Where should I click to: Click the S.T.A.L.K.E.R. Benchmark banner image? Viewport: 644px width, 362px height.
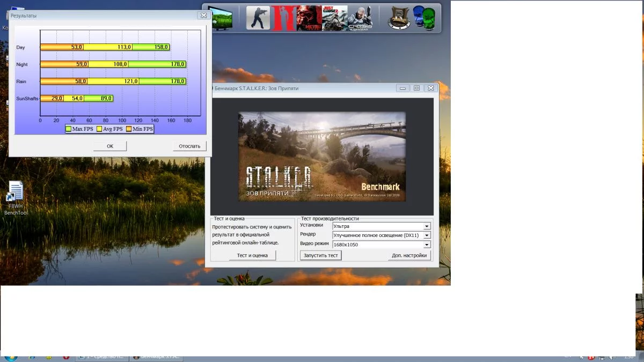pos(321,157)
